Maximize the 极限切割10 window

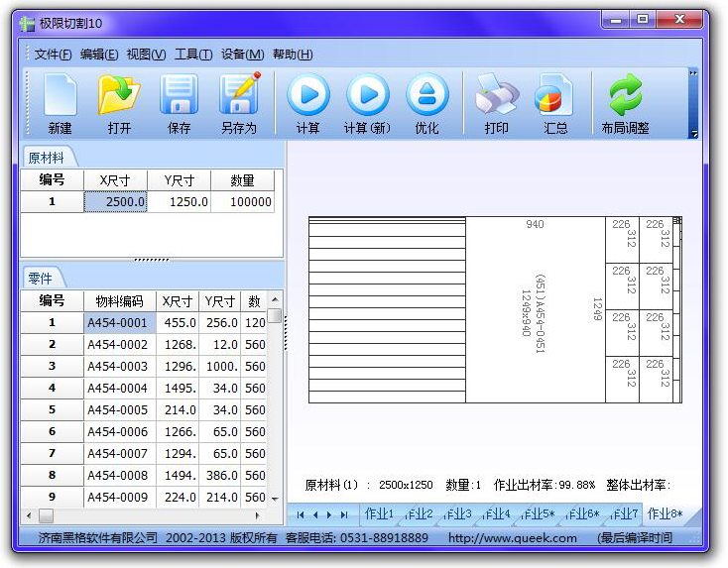[x=643, y=20]
